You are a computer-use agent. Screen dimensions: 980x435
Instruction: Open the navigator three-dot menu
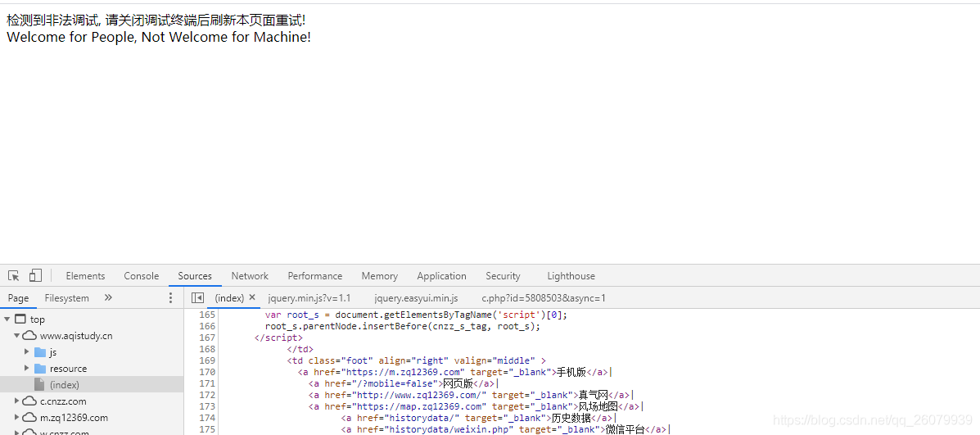[x=170, y=297]
